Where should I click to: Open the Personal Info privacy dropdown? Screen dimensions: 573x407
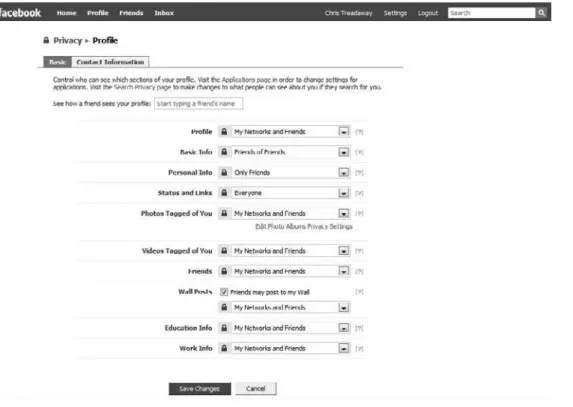[291, 172]
